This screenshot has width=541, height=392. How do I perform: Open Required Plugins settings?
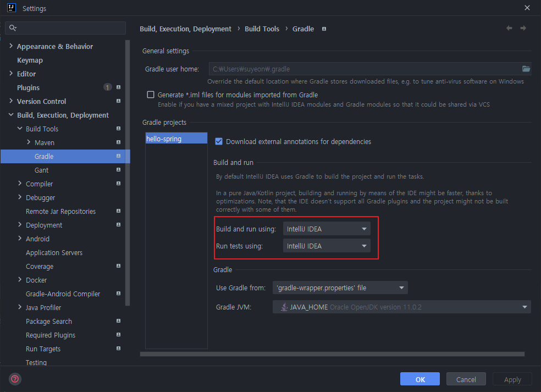point(51,335)
